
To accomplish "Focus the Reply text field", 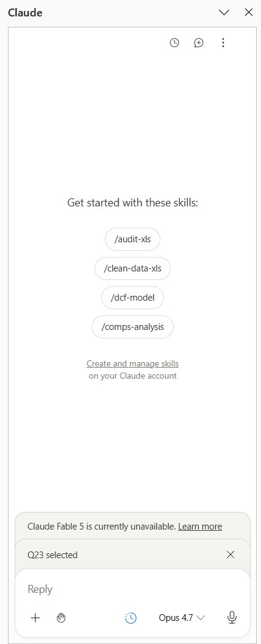I will [x=132, y=589].
